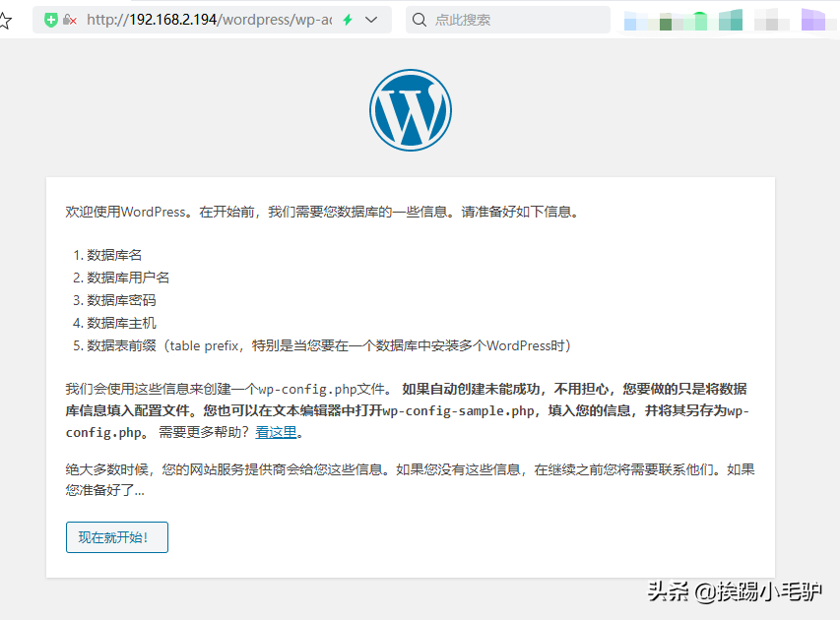Click the magnifier search icon
This screenshot has height=620, width=840.
[x=420, y=20]
